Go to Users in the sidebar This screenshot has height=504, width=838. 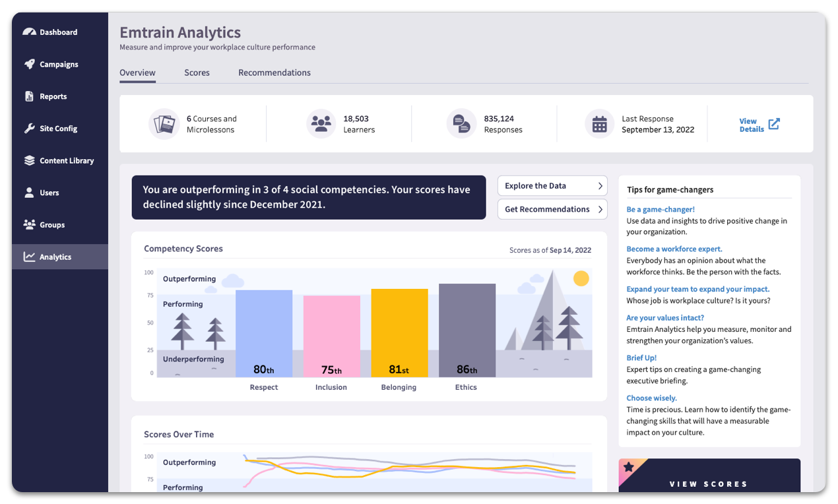60,193
